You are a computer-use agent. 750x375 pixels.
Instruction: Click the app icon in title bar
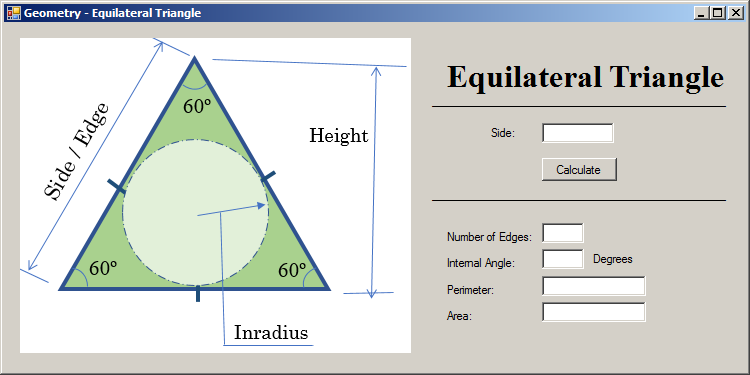coord(13,13)
